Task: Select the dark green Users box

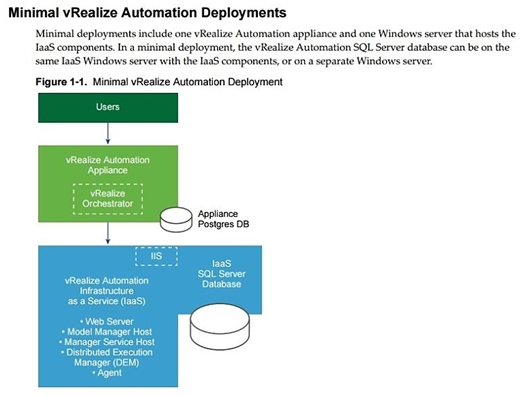Action: pos(108,108)
